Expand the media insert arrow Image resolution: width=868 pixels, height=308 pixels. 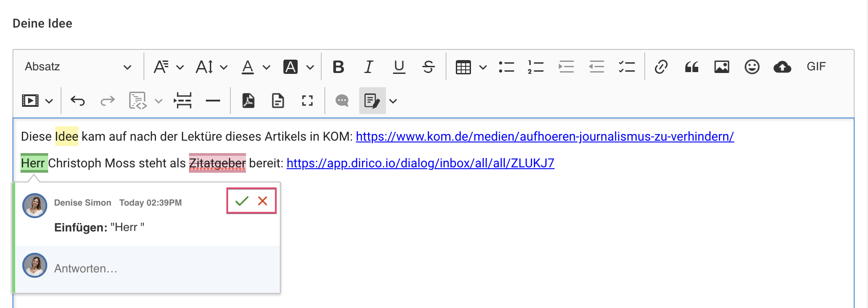coord(49,101)
